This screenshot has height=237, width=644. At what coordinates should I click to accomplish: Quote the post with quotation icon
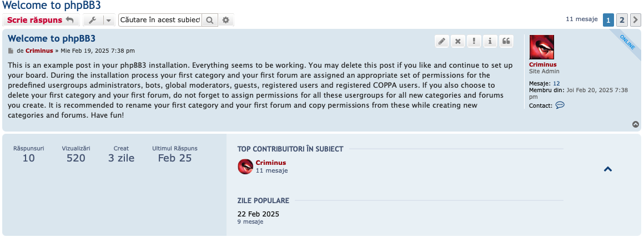coord(506,41)
